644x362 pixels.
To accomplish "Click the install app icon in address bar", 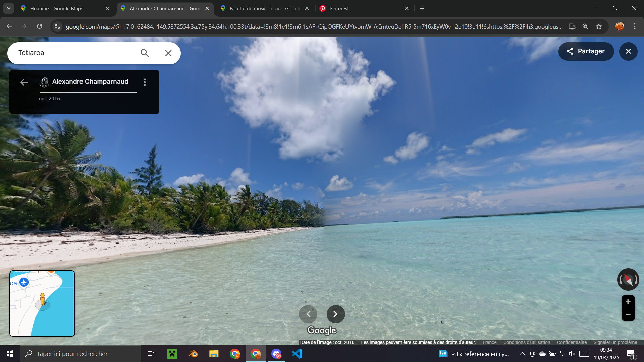I will pyautogui.click(x=572, y=26).
